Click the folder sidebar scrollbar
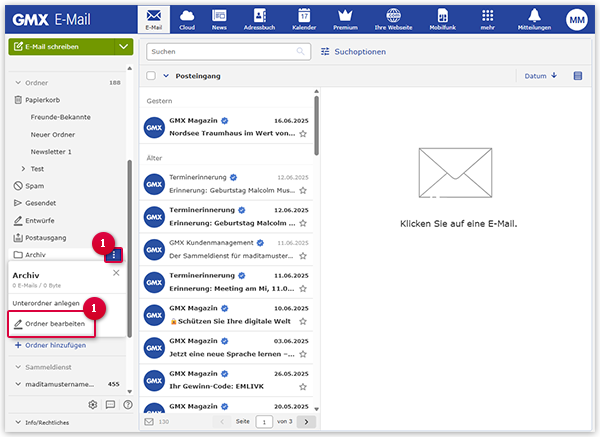 (x=130, y=248)
